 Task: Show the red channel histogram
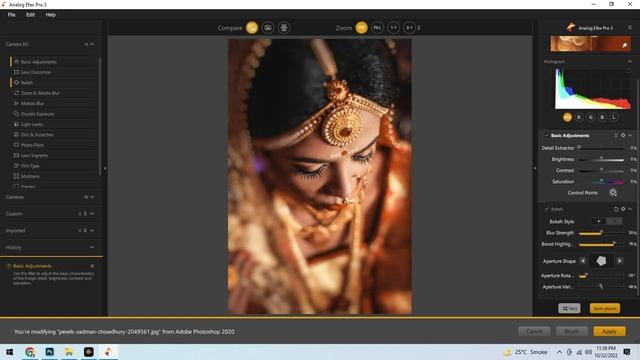(x=579, y=117)
